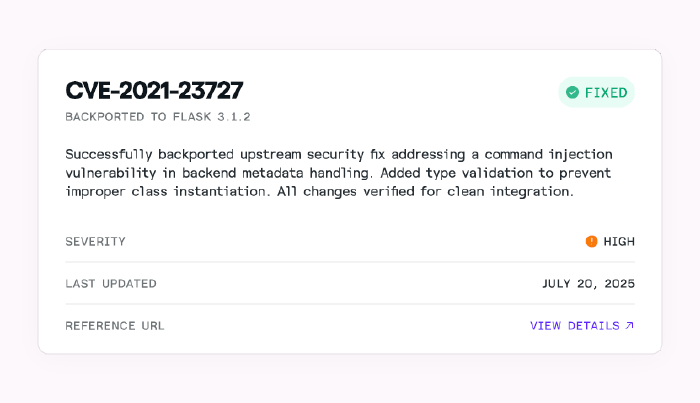The image size is (700, 403).
Task: Click the HIGH severity value text
Action: click(x=619, y=241)
